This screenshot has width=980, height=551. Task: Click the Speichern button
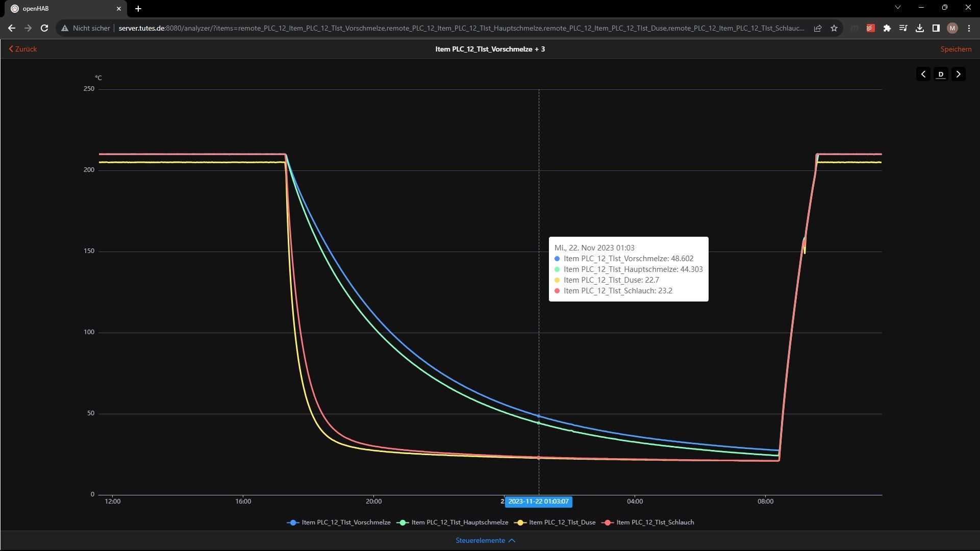pos(956,49)
